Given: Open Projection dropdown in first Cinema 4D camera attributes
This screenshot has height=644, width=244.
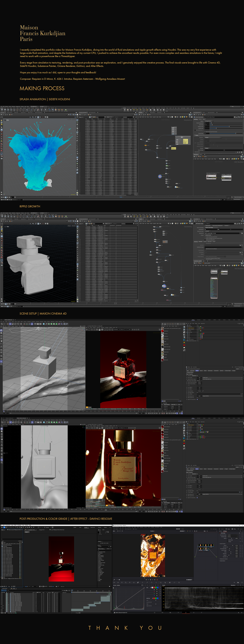Looking at the screenshot, I should click(x=195, y=376).
